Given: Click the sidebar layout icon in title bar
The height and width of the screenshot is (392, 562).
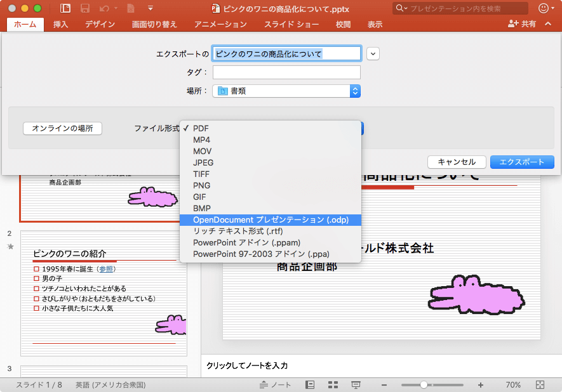Looking at the screenshot, I should click(65, 8).
